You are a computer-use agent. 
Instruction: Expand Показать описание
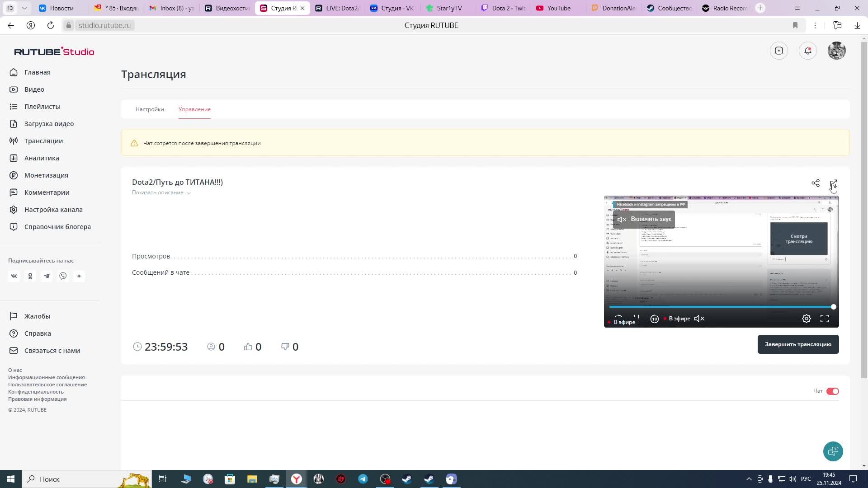pos(161,192)
